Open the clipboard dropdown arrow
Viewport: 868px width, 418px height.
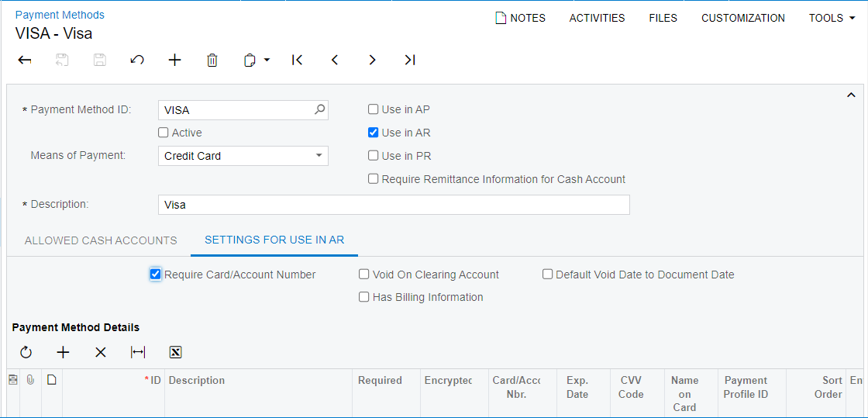coord(267,60)
